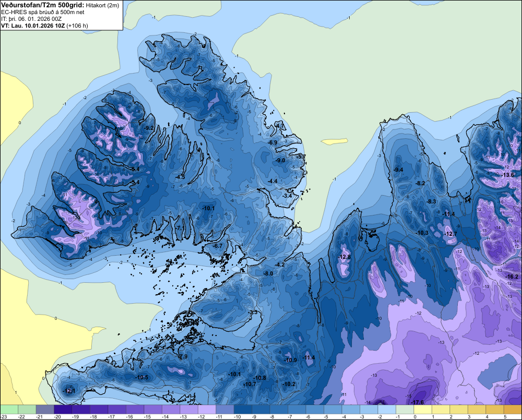
Task: Click the -13.6 temperature value on the map
Action: coord(508,175)
